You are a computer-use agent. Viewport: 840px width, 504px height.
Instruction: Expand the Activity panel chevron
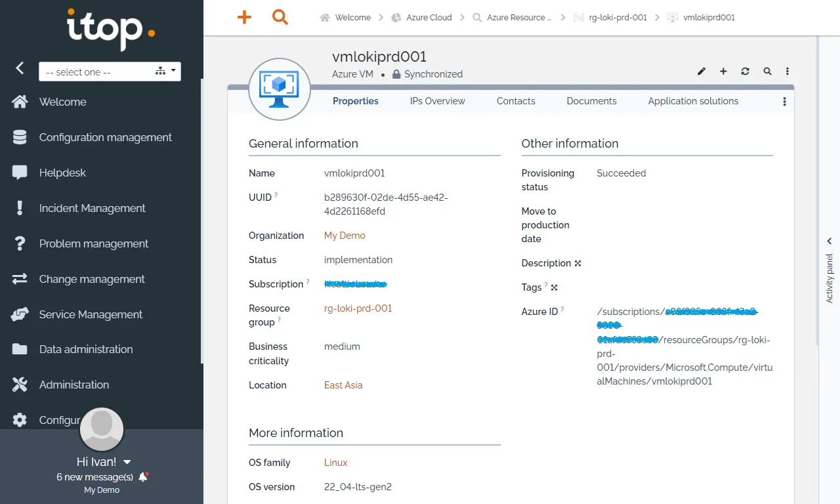coord(829,241)
